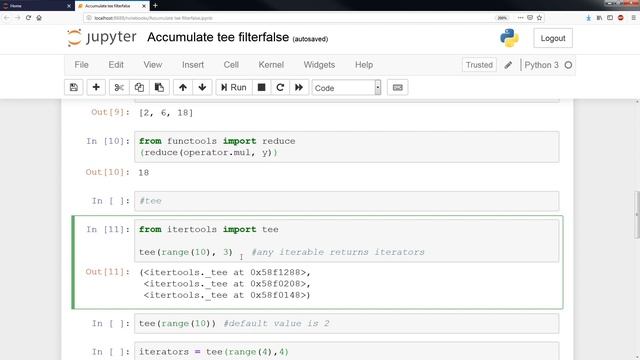
Task: Paste cells below icon
Action: pyautogui.click(x=159, y=87)
